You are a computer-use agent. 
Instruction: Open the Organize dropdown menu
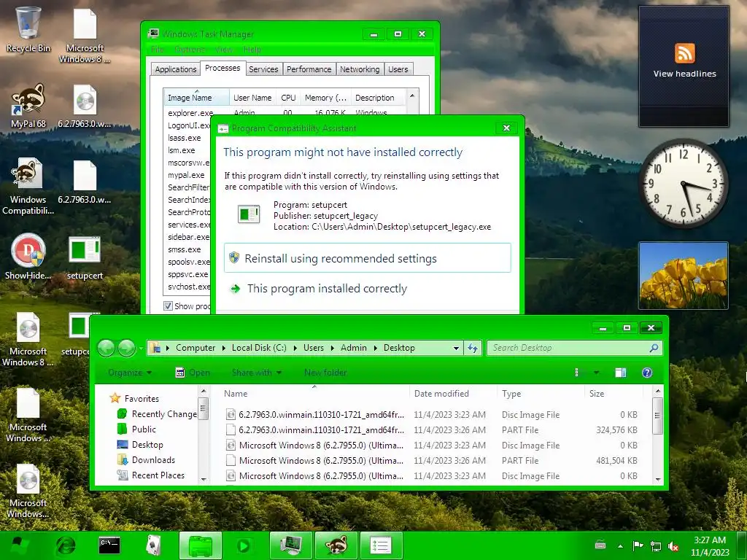pyautogui.click(x=130, y=373)
